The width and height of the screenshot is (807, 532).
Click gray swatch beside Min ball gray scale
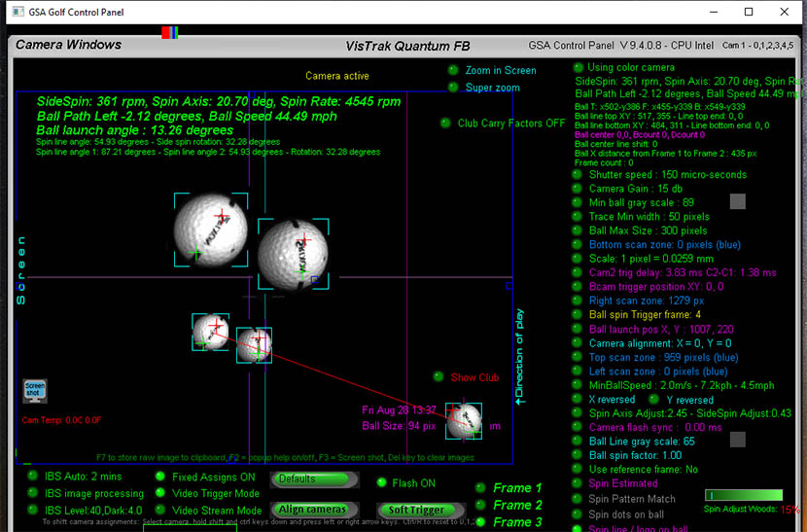[738, 201]
